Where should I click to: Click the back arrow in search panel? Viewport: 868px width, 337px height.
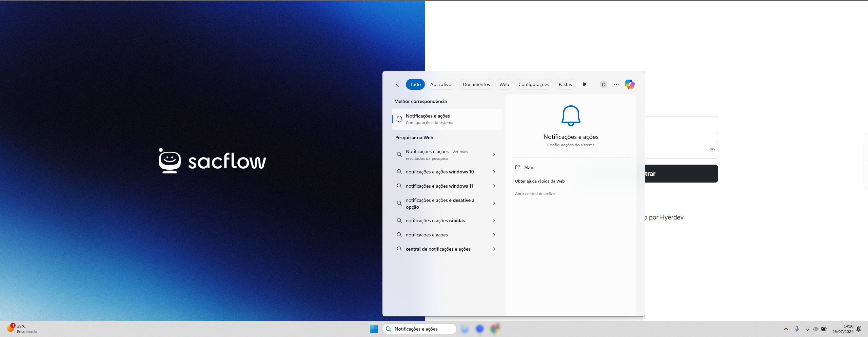(398, 84)
